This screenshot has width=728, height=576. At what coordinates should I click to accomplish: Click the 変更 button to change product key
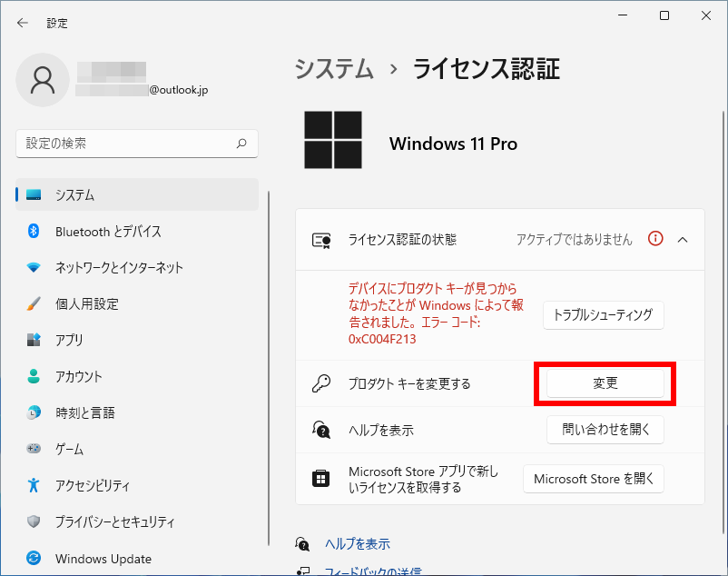pyautogui.click(x=605, y=383)
